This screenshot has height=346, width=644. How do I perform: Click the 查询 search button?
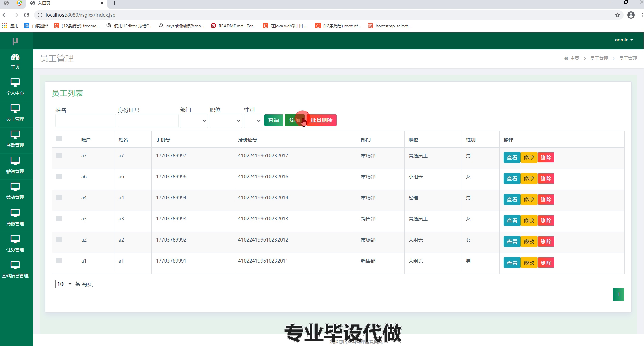[x=273, y=120]
